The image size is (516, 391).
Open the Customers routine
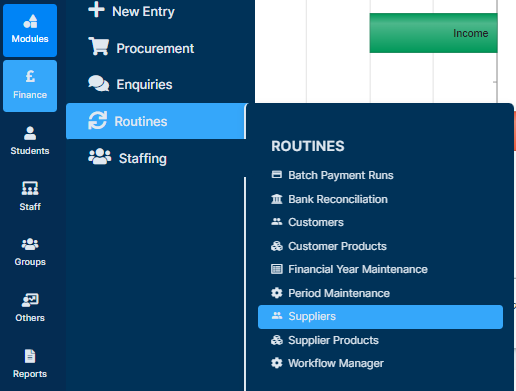pos(316,222)
